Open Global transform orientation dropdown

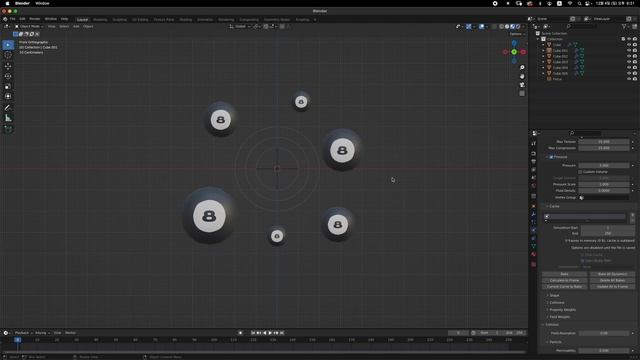click(x=240, y=27)
